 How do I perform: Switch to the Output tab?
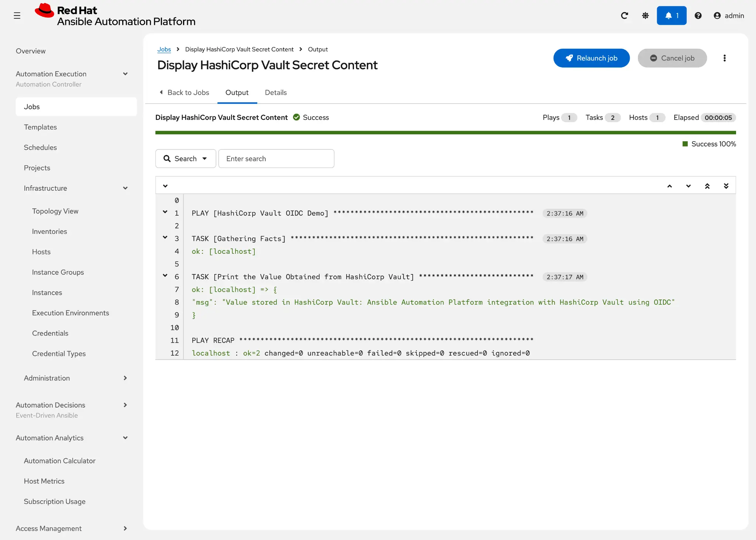[237, 93]
